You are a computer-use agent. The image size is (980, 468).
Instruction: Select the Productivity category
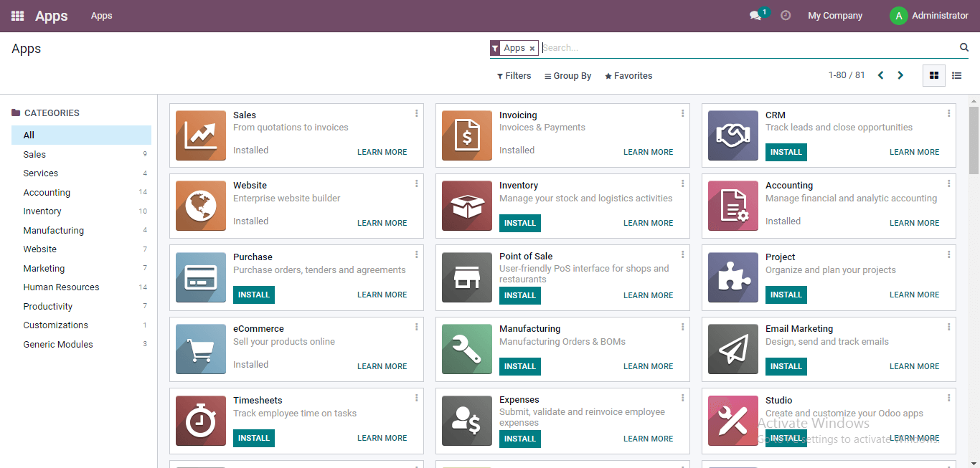click(81, 306)
